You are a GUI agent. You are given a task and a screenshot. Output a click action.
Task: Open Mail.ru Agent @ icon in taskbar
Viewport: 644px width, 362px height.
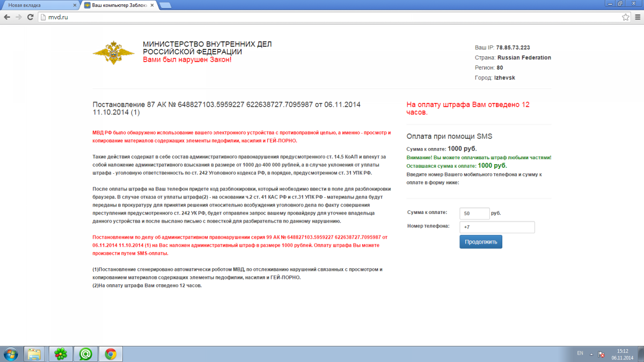pyautogui.click(x=85, y=354)
